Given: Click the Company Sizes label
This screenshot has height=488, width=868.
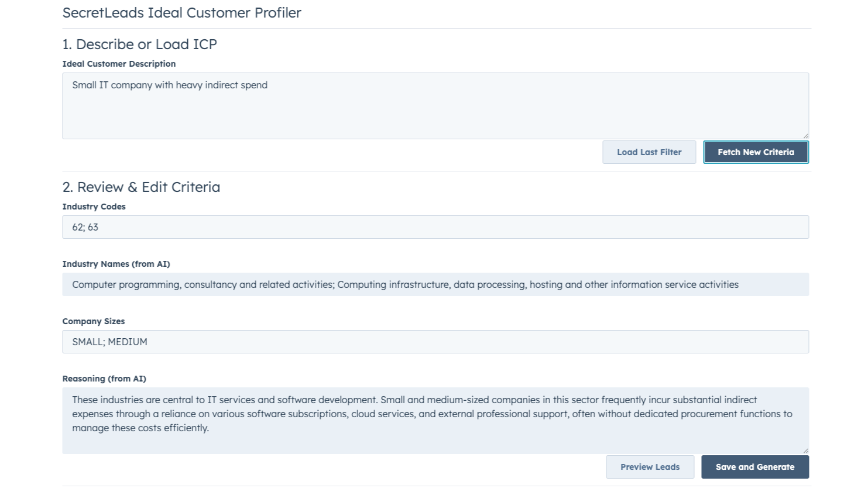Looking at the screenshot, I should 94,321.
